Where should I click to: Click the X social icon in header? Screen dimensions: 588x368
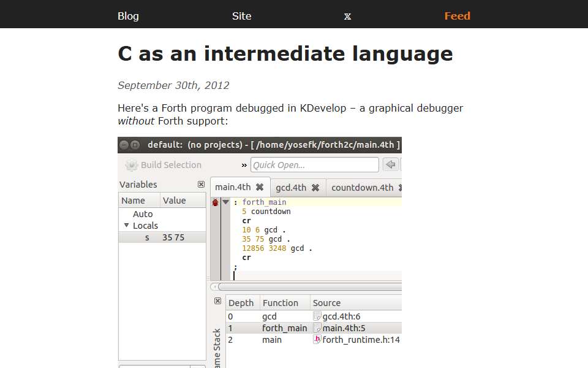pos(348,17)
